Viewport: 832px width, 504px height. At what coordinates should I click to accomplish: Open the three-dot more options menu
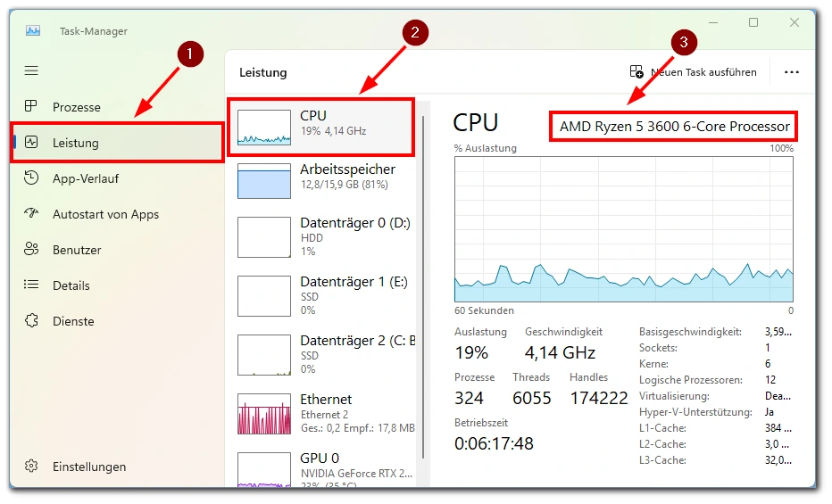click(791, 72)
